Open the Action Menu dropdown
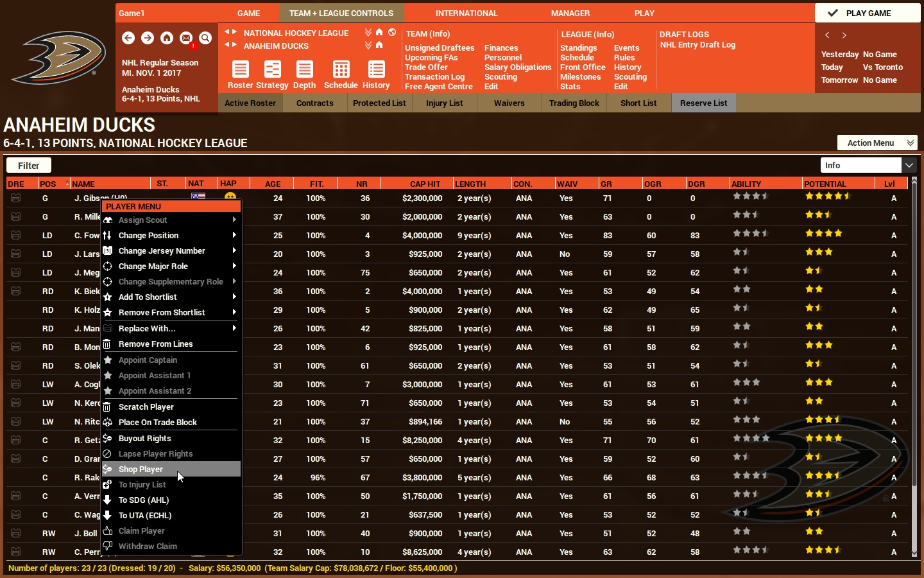This screenshot has height=578, width=924. pos(877,143)
